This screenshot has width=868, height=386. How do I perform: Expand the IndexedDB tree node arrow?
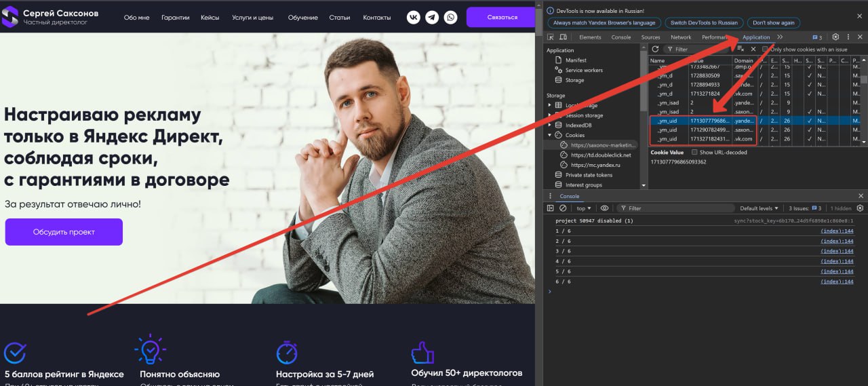[549, 125]
